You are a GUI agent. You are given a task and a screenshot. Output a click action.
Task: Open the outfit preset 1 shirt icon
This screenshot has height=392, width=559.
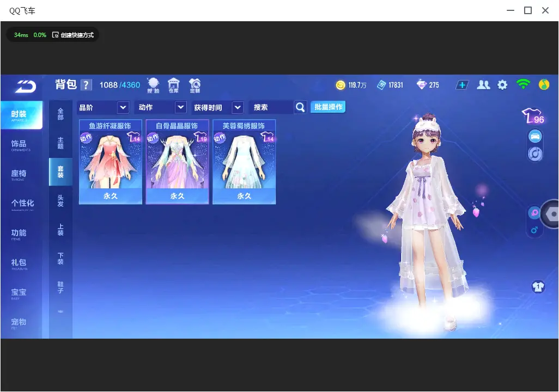tap(538, 286)
